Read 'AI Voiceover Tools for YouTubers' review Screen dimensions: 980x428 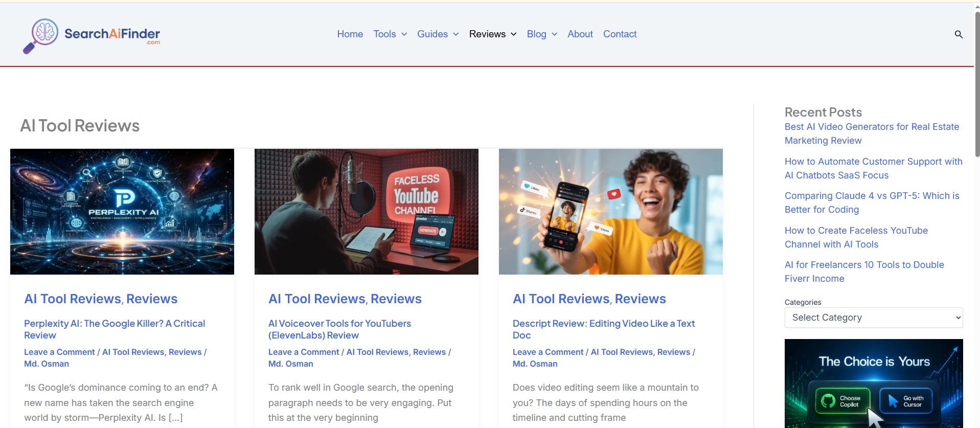(339, 329)
